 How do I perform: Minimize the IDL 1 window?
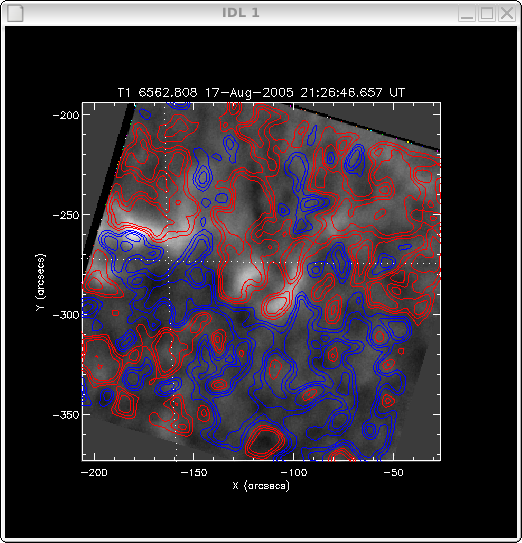coord(467,14)
